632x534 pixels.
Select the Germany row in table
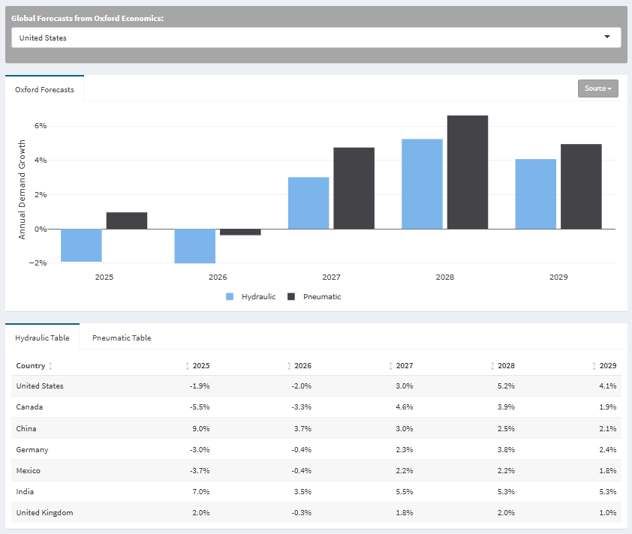click(x=315, y=450)
